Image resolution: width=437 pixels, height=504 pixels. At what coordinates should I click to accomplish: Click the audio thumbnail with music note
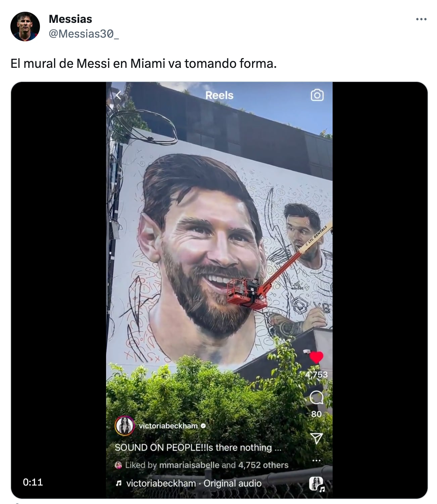316,484
